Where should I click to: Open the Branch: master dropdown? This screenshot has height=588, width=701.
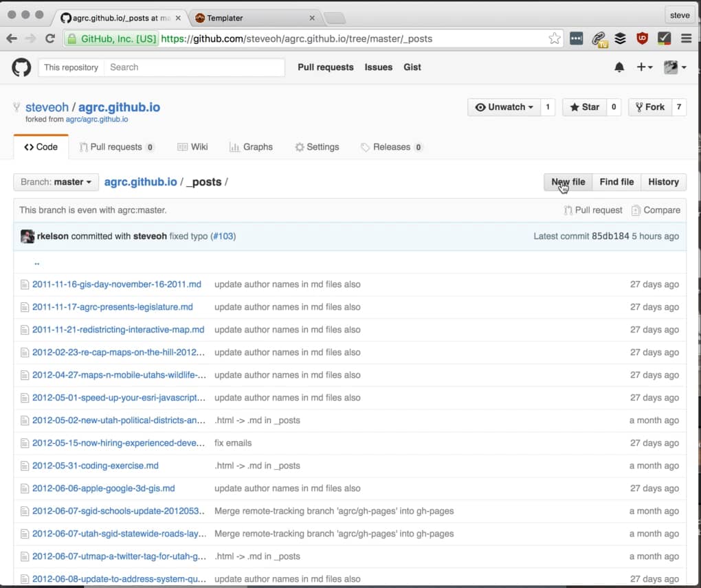(x=56, y=182)
